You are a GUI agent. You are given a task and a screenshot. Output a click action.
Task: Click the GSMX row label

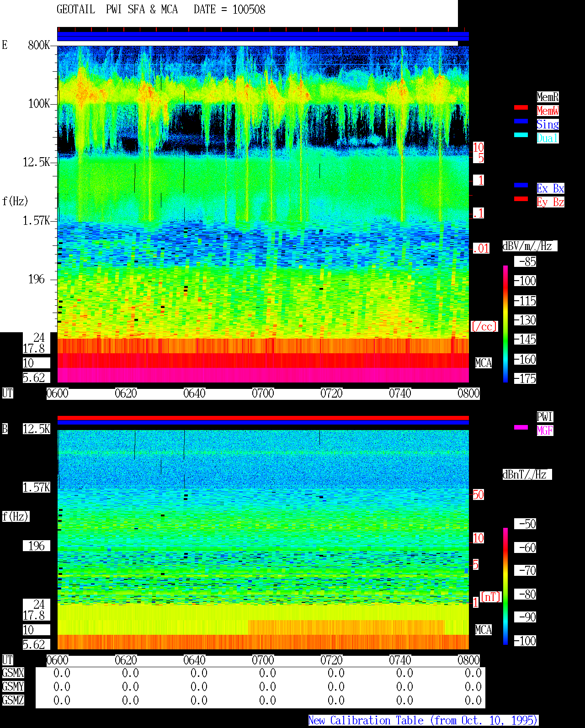13,673
